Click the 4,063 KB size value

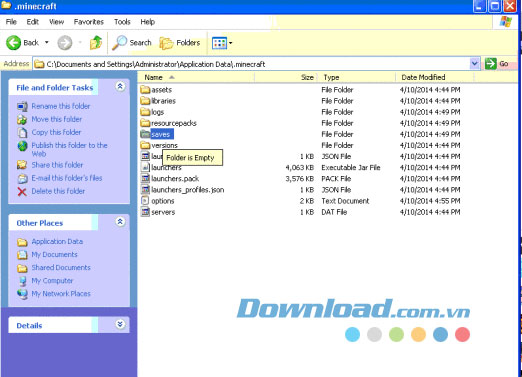(x=300, y=167)
